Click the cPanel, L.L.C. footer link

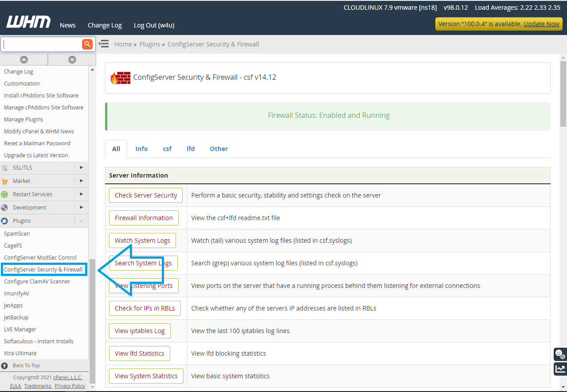pyautogui.click(x=68, y=378)
